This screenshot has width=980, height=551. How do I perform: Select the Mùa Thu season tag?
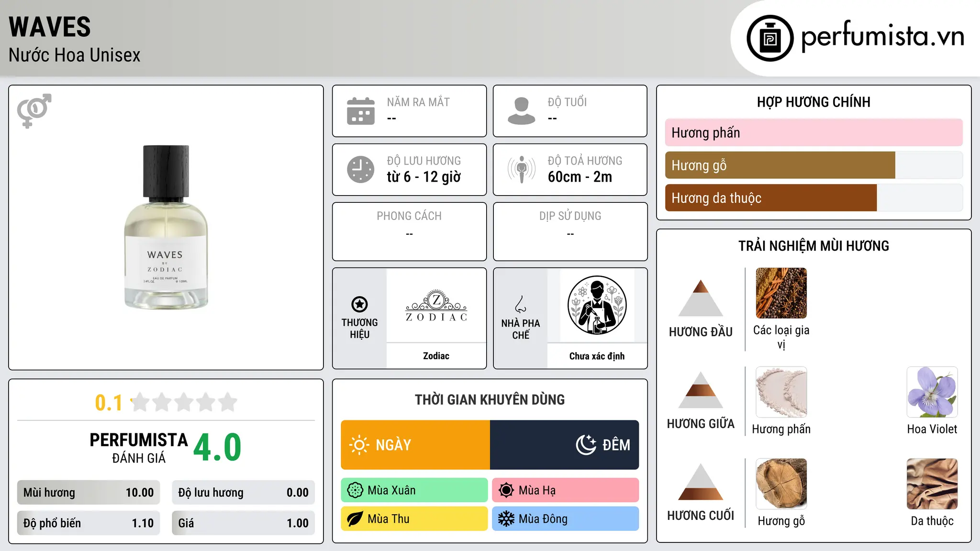pos(414,519)
